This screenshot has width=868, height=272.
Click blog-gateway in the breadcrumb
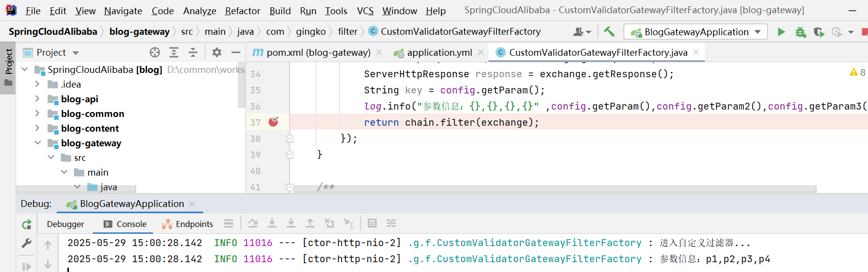[139, 32]
